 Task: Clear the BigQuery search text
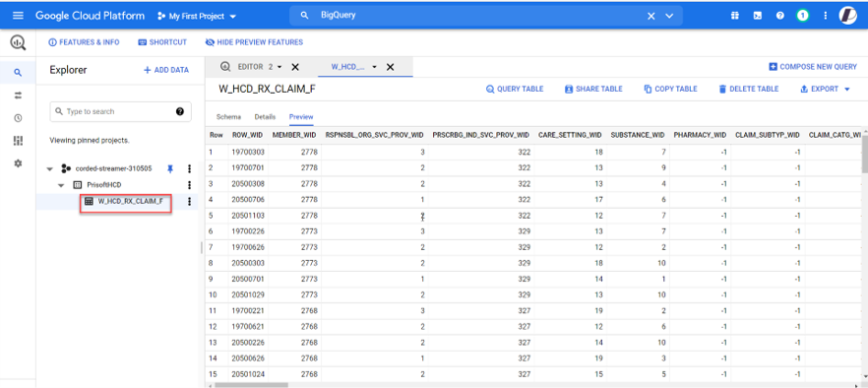coord(651,16)
